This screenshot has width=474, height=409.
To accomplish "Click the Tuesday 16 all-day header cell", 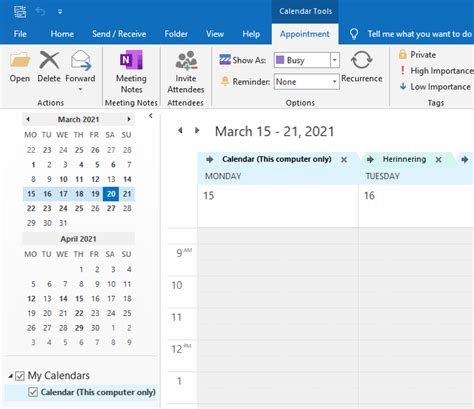I will click(416, 206).
